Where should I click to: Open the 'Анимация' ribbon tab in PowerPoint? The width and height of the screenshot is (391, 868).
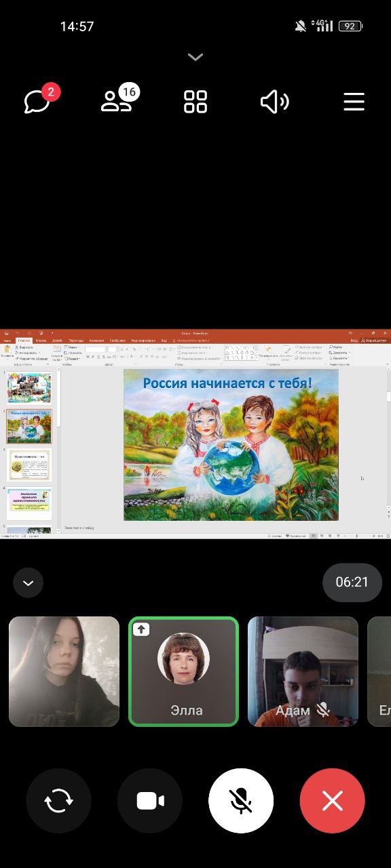tap(96, 340)
